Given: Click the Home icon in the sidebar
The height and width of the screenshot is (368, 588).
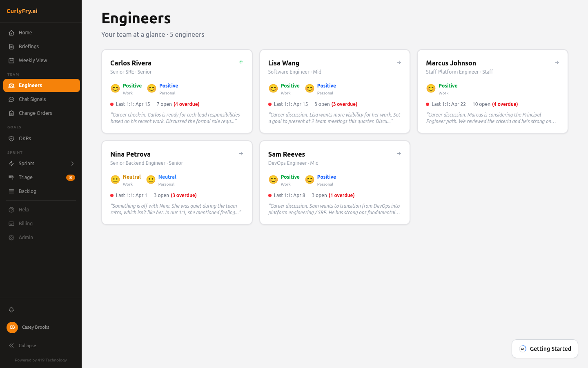Looking at the screenshot, I should point(11,33).
